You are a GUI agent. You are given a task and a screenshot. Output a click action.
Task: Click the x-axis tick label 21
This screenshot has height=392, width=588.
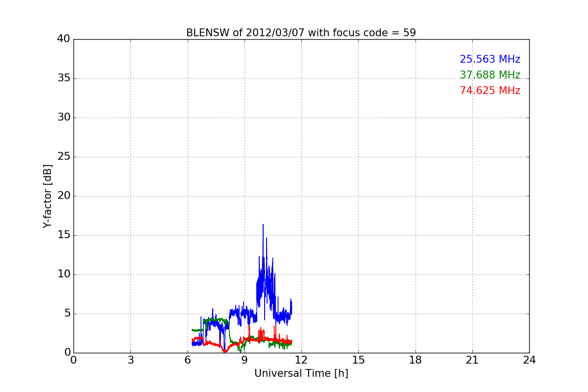pyautogui.click(x=472, y=360)
